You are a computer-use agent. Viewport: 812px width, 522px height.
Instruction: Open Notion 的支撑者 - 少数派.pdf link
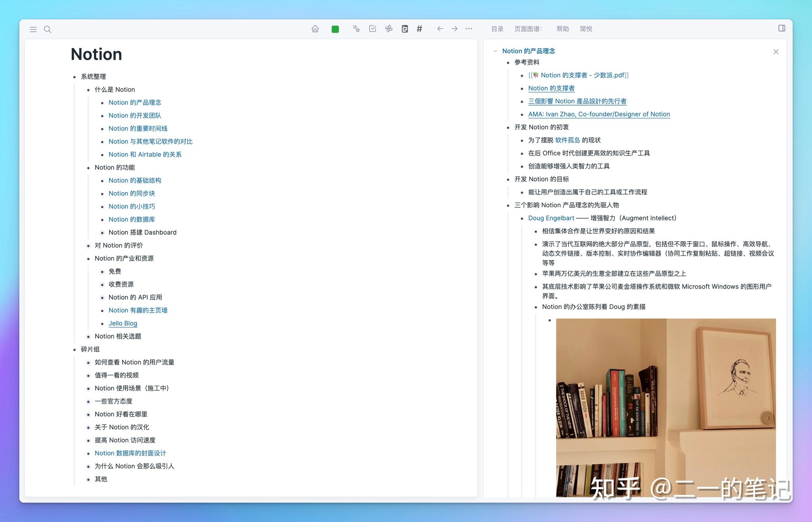[x=578, y=75]
